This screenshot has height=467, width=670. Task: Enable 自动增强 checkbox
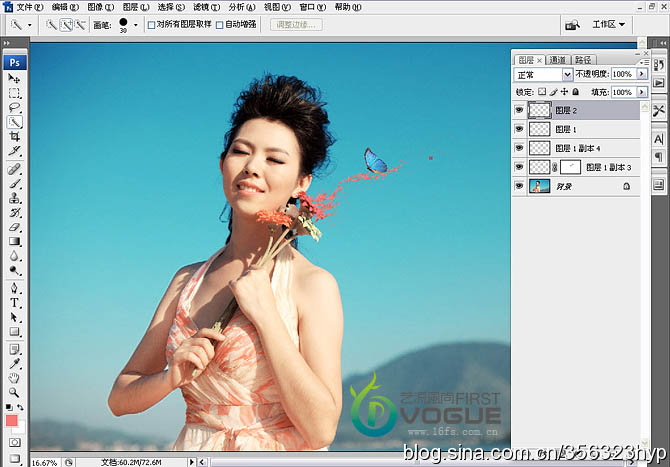point(220,24)
